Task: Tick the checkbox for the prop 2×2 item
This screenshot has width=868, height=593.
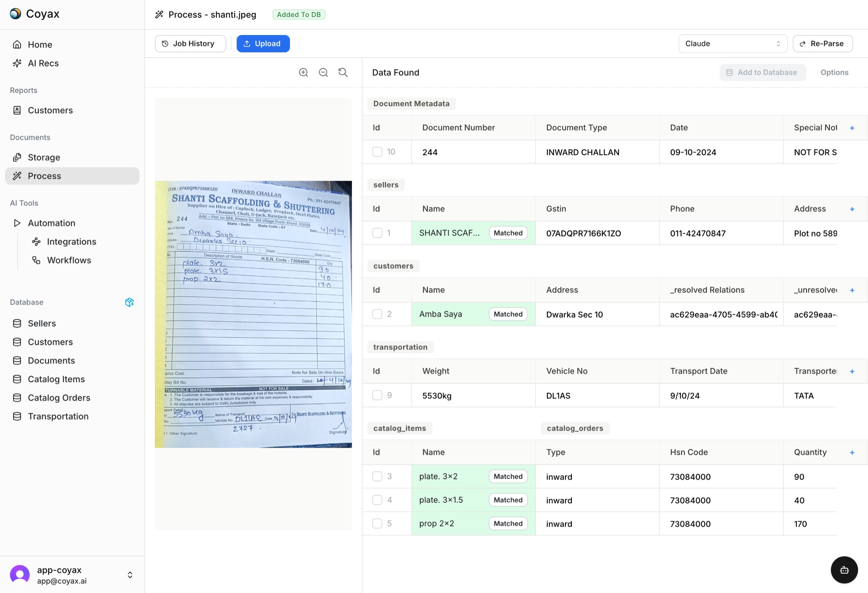Action: (x=377, y=524)
